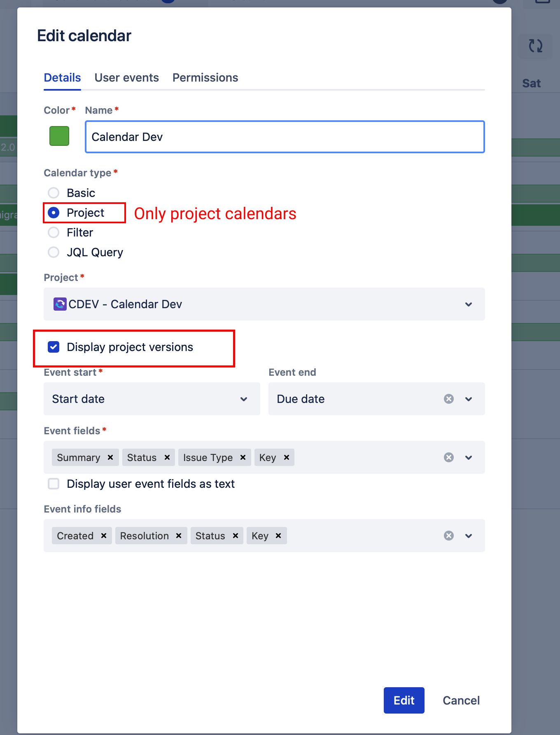The image size is (560, 735).
Task: Open the Permissions tab
Action: (205, 77)
